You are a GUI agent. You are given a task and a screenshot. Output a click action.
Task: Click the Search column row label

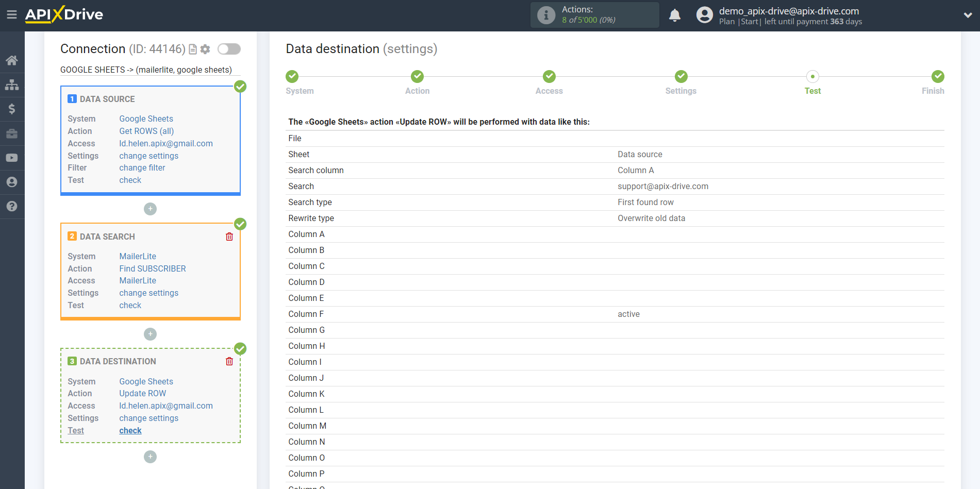tap(315, 170)
